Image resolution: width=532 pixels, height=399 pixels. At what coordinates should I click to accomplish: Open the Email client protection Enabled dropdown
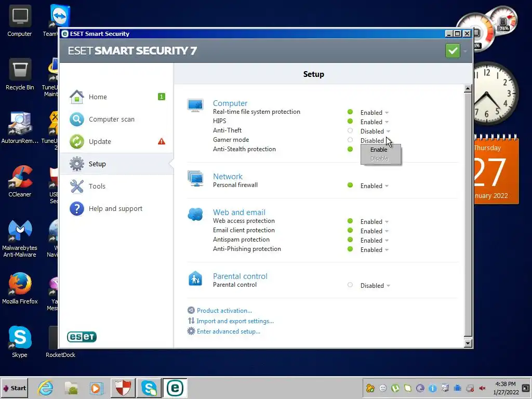[375, 231]
